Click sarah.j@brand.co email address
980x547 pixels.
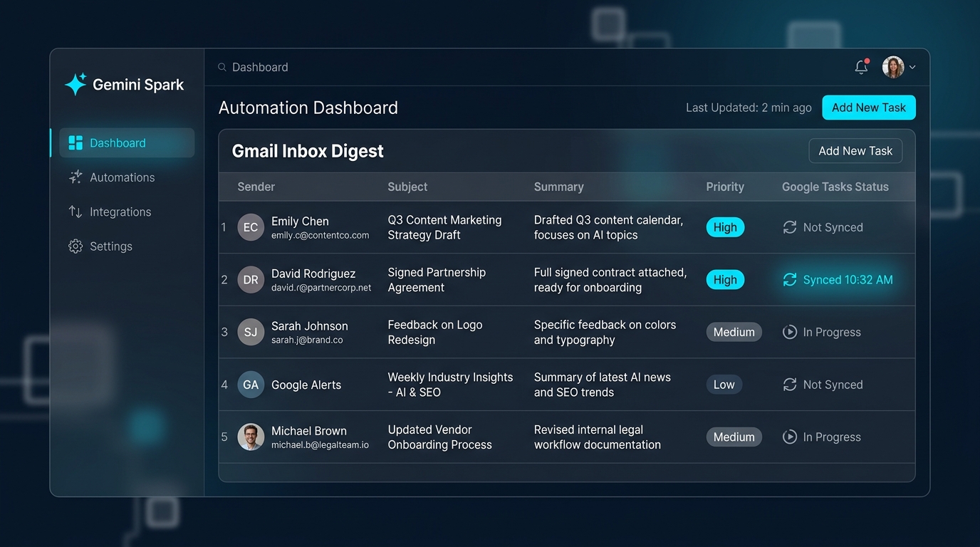(x=307, y=340)
